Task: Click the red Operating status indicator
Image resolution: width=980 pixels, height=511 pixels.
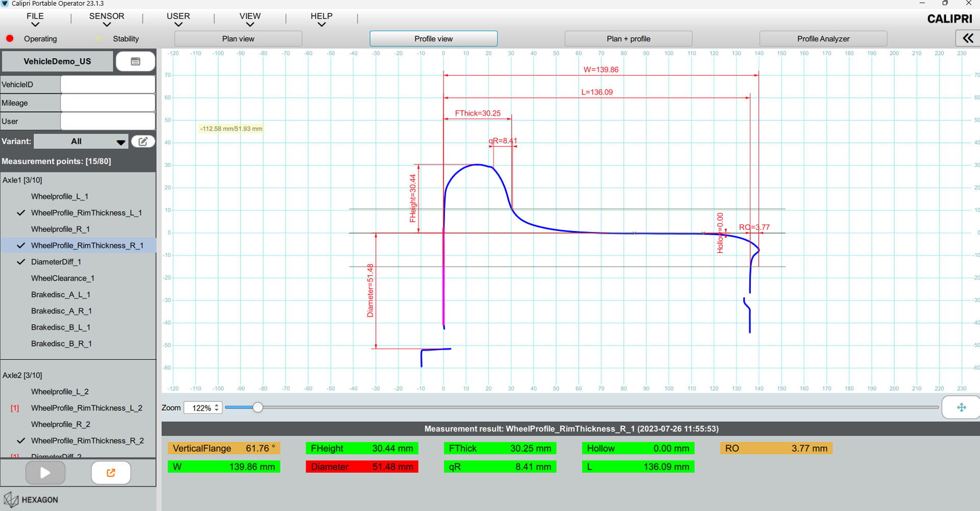Action: tap(10, 38)
